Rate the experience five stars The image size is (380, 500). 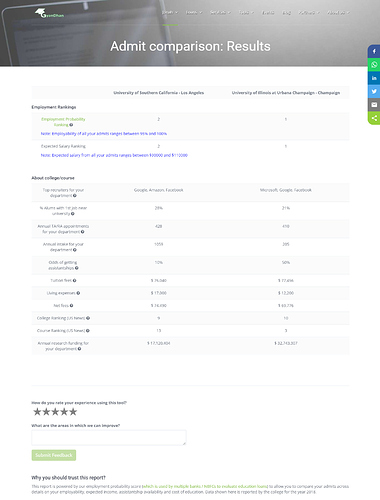pyautogui.click(x=73, y=412)
